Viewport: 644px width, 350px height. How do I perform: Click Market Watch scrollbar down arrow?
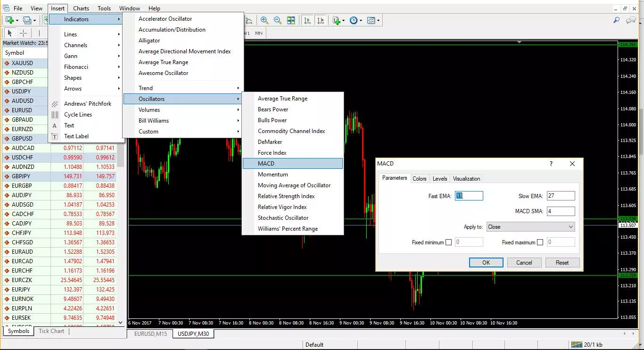[121, 322]
